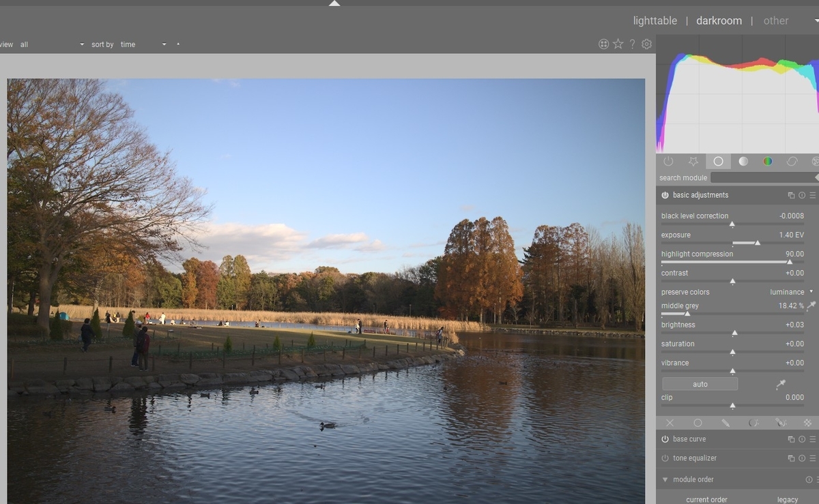Activate color picker beside auto button
Image resolution: width=819 pixels, height=504 pixels.
click(780, 385)
